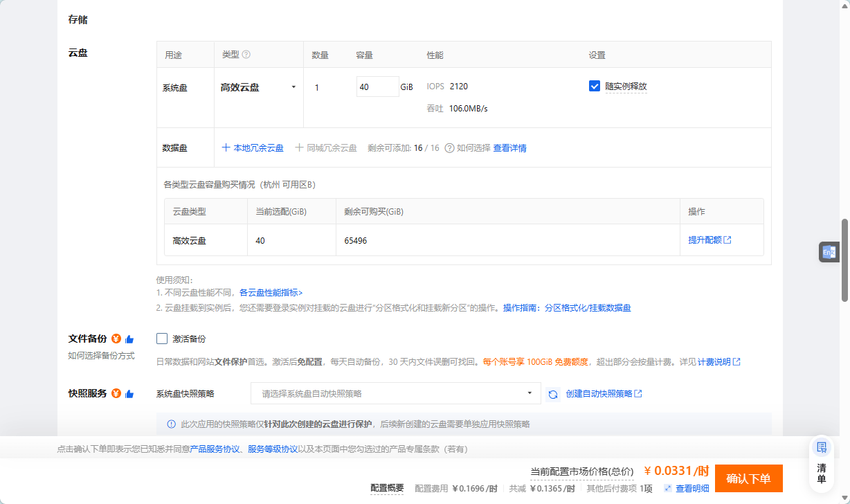Open the translate En floating widget
The height and width of the screenshot is (504, 850).
coord(829,253)
